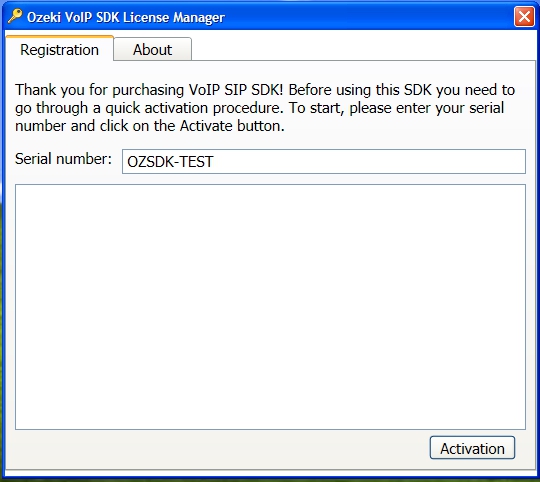540x482 pixels.
Task: Select the Registration tab
Action: [60, 49]
